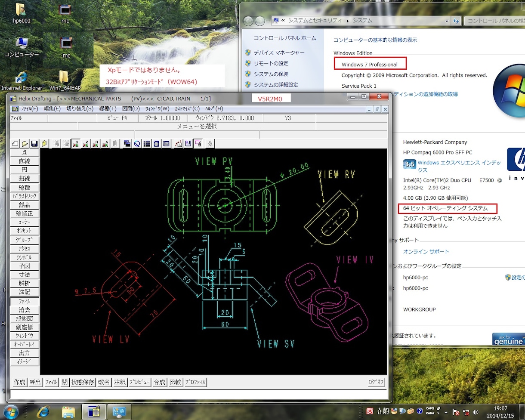The image size is (525, 420).
Task: Open the dropdown arrow after システムとセキュリティ breadcrumb
Action: 347,21
